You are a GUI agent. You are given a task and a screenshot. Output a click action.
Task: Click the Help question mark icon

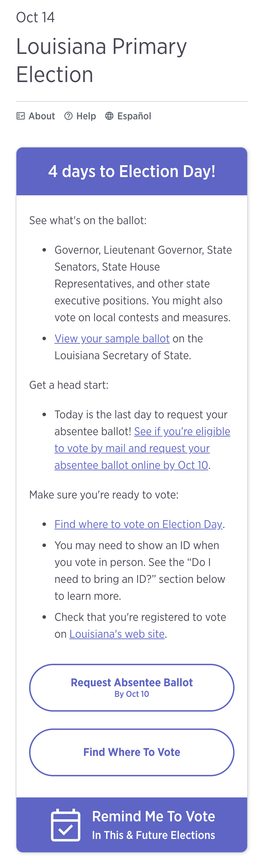coord(69,116)
